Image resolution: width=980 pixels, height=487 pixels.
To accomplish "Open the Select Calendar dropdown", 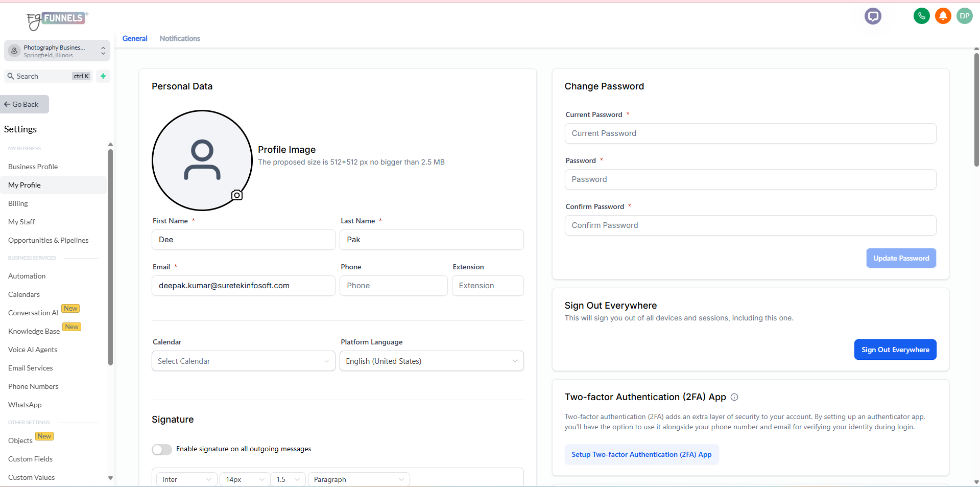I will 243,361.
